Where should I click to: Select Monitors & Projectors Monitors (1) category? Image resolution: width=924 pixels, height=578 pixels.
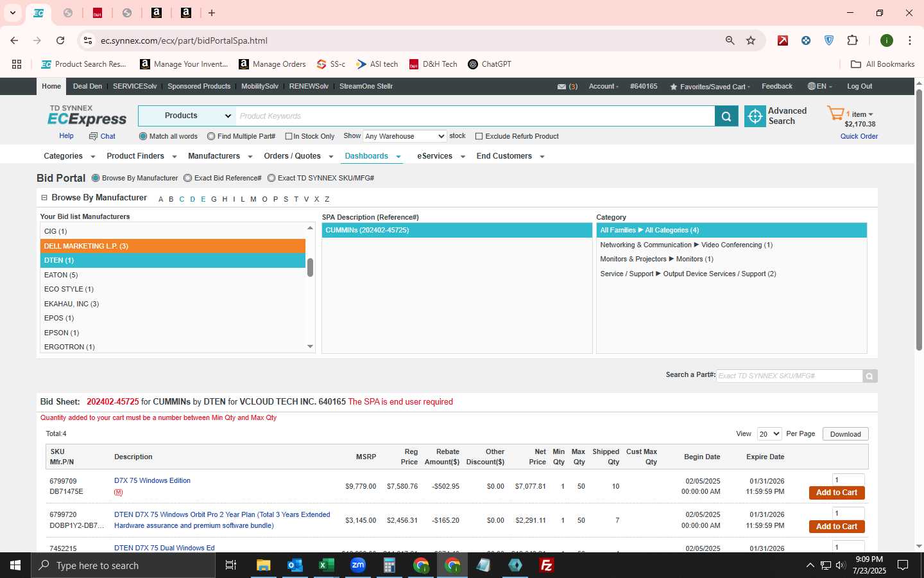(732, 259)
